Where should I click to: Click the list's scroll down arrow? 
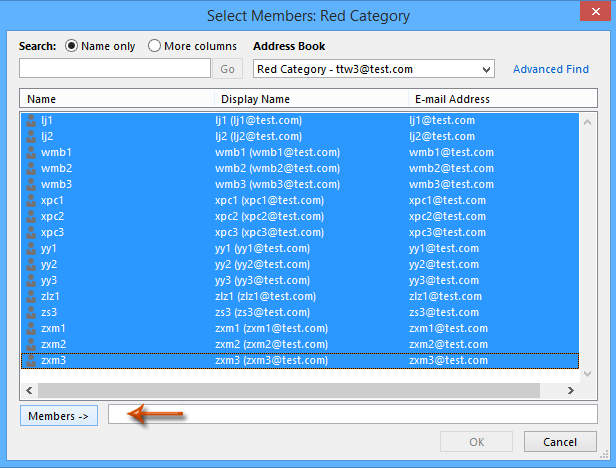click(x=588, y=374)
